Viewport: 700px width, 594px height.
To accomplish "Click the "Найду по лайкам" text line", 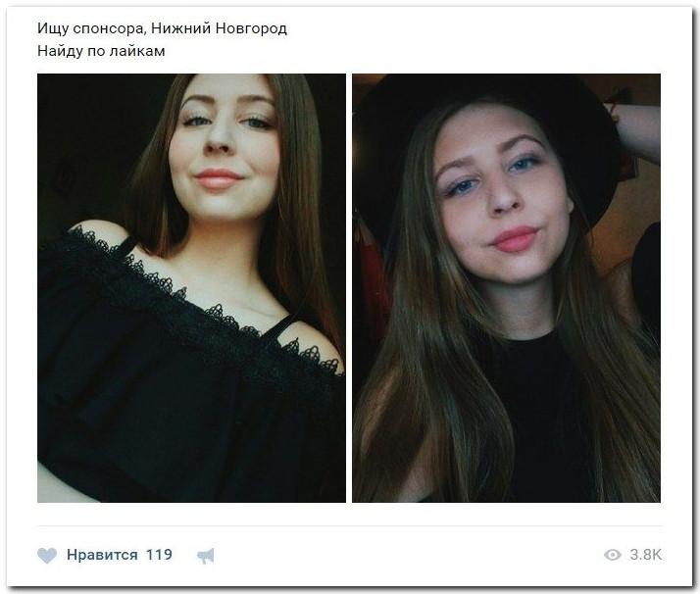I will point(101,51).
